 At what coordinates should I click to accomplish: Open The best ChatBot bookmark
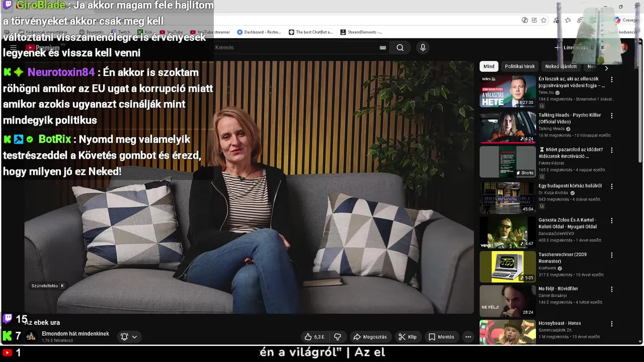pyautogui.click(x=311, y=32)
